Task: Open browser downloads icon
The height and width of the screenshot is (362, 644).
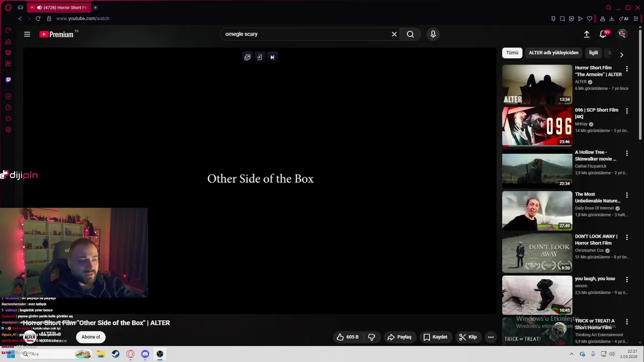Action: click(612, 19)
